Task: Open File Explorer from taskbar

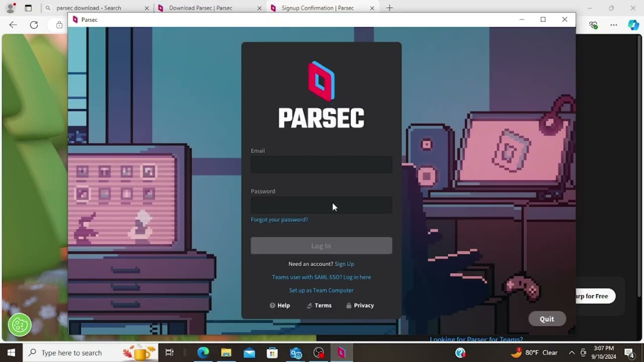Action: tap(226, 353)
